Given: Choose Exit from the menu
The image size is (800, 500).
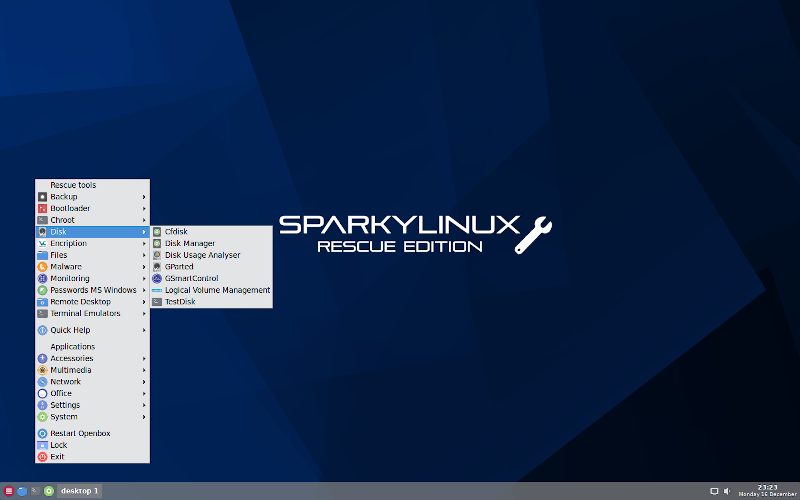Looking at the screenshot, I should [x=92, y=457].
